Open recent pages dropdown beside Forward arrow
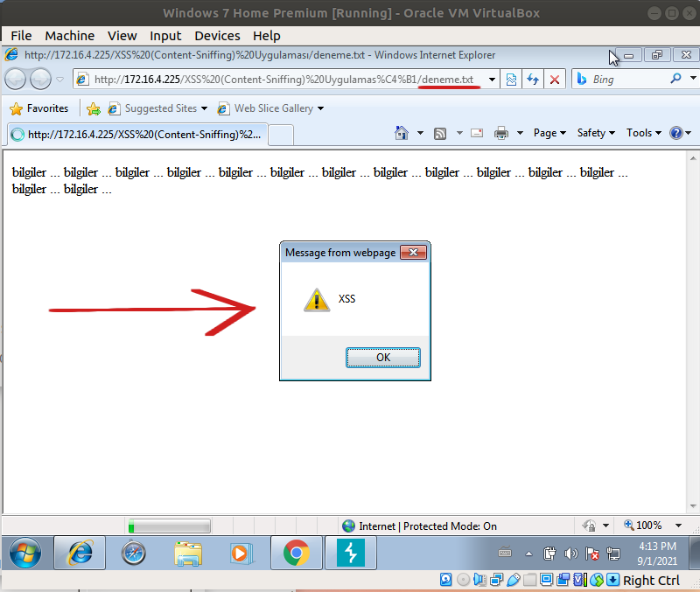The width and height of the screenshot is (700, 592). (x=59, y=80)
